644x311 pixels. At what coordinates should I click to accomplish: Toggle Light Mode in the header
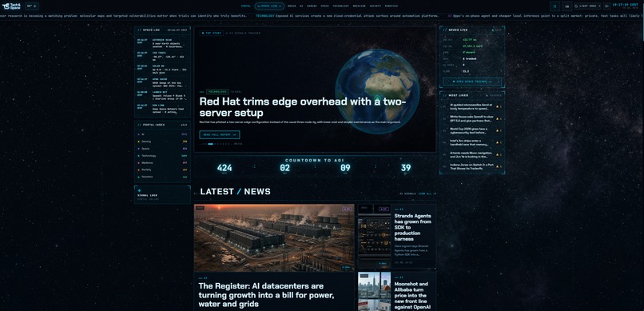click(x=587, y=6)
